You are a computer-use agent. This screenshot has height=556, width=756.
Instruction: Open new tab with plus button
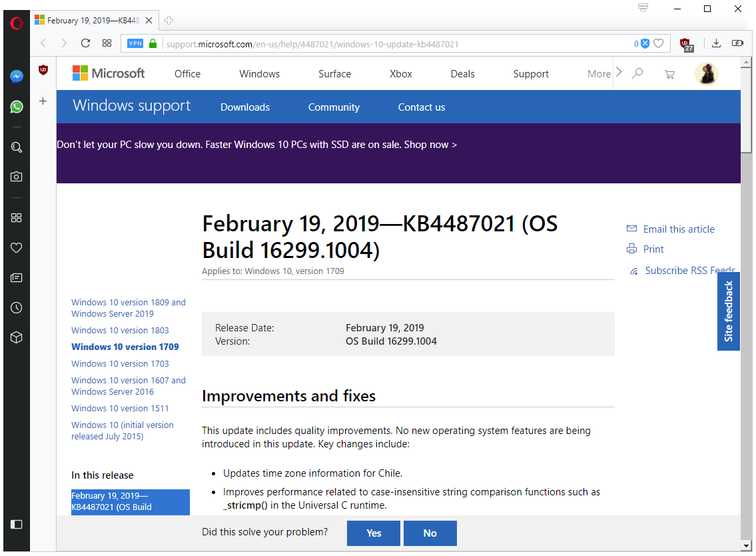169,20
